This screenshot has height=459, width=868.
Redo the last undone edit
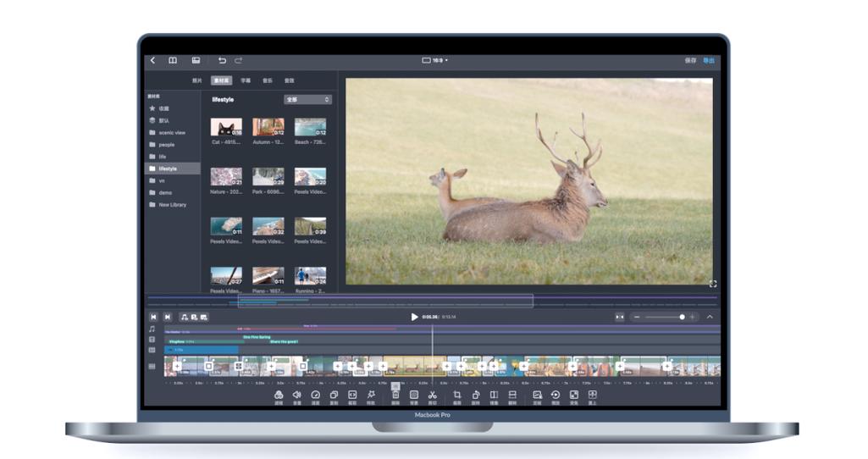239,60
